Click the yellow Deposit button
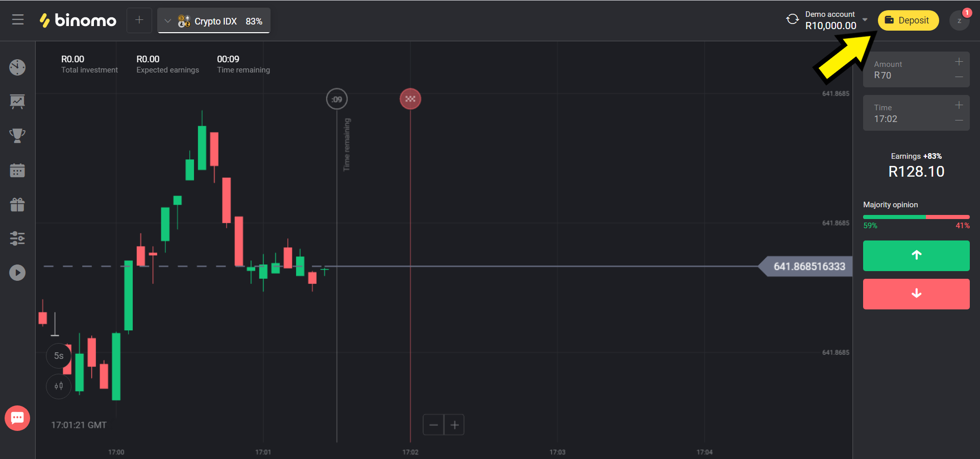This screenshot has height=459, width=980. [908, 20]
